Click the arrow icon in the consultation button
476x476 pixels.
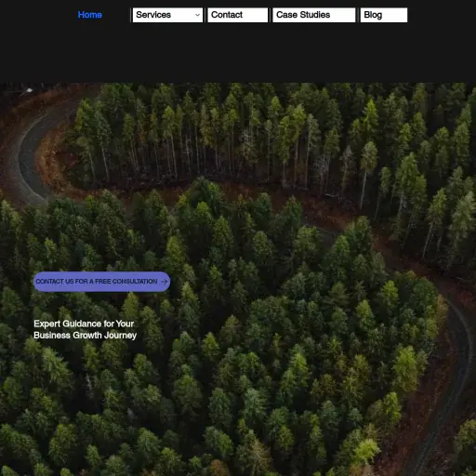165,282
